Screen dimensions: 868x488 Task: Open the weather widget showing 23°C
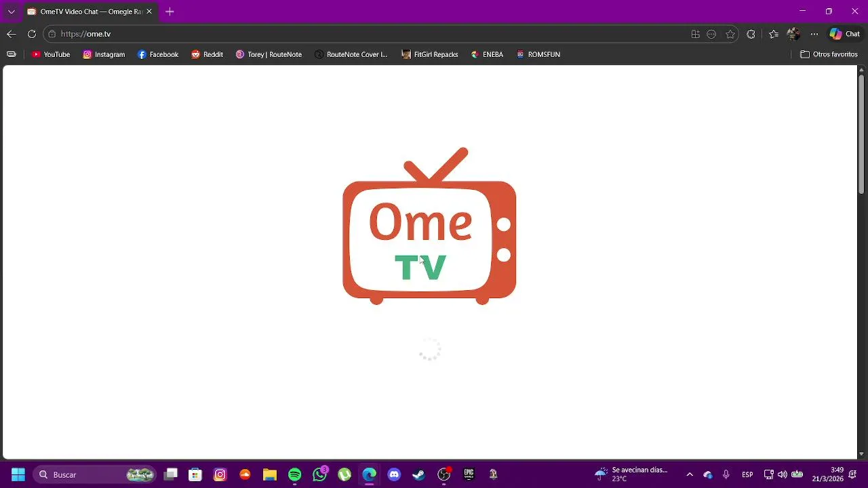click(631, 474)
